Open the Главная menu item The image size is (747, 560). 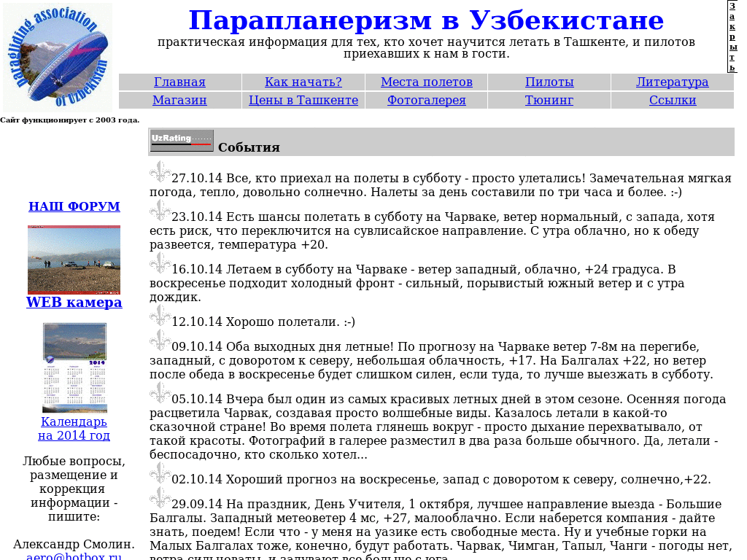[179, 82]
